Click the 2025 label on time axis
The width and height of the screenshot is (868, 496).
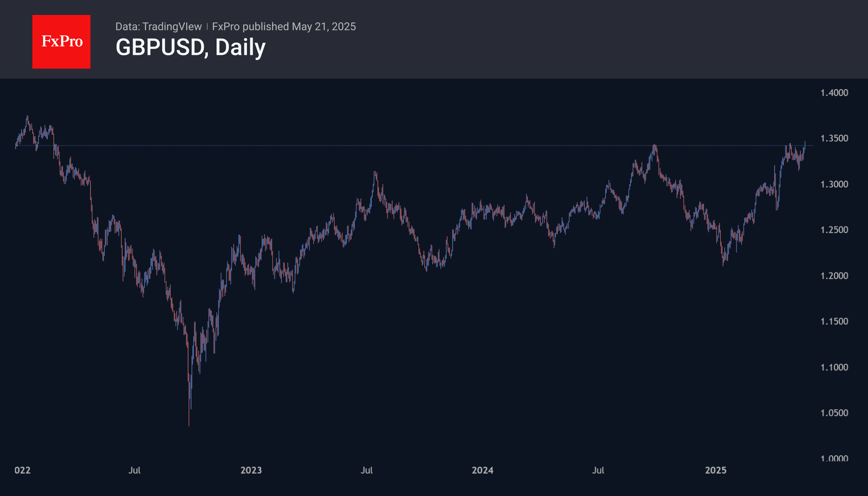(716, 470)
